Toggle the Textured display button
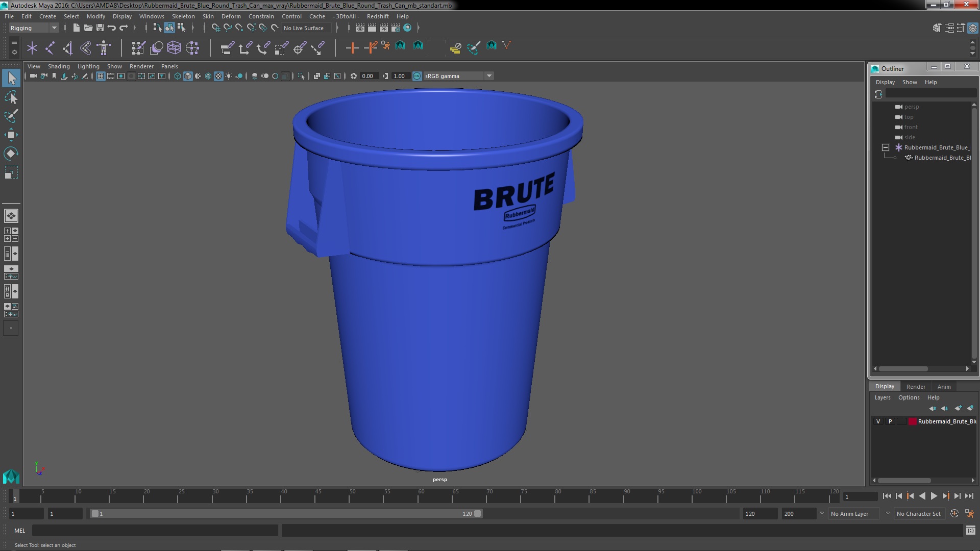 pyautogui.click(x=218, y=76)
